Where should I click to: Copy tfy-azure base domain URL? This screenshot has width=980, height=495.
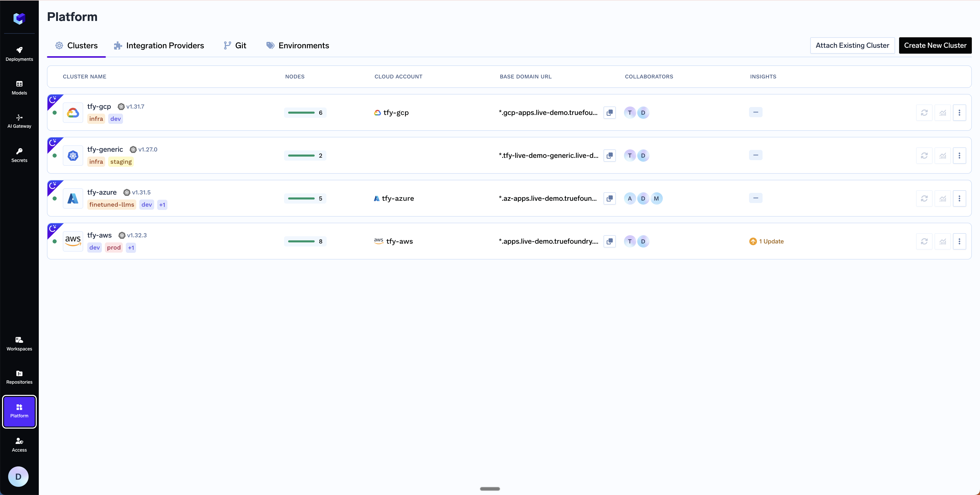pyautogui.click(x=609, y=198)
